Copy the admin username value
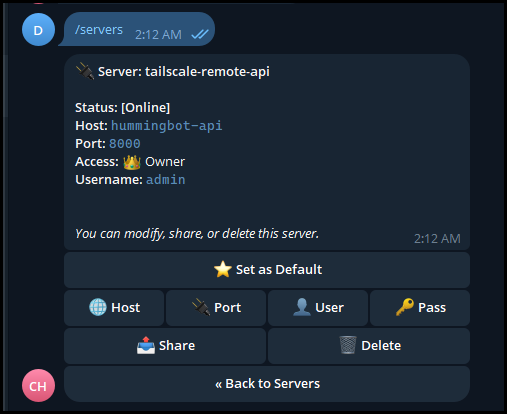This screenshot has width=507, height=414. pyautogui.click(x=166, y=180)
